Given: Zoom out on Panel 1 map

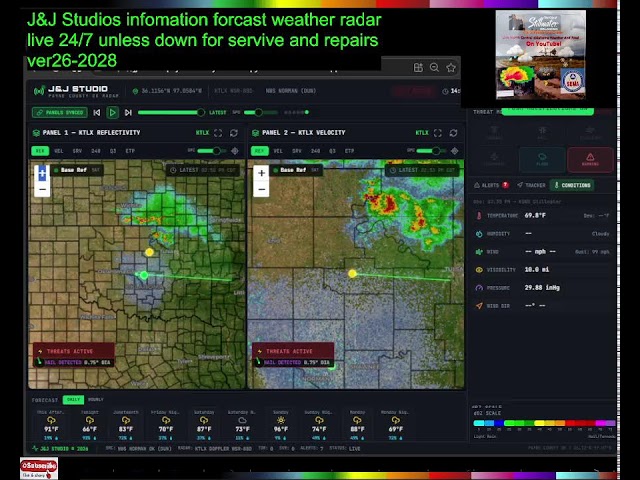Looking at the screenshot, I should pos(42,189).
